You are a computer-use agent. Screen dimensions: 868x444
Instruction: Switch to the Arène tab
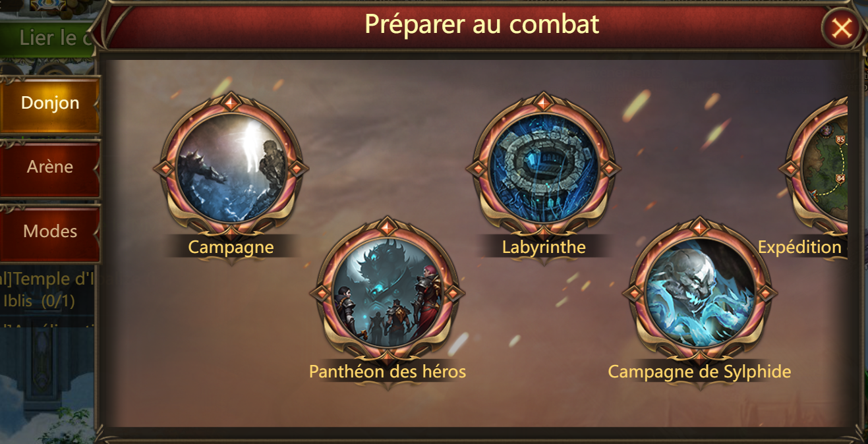pos(50,167)
